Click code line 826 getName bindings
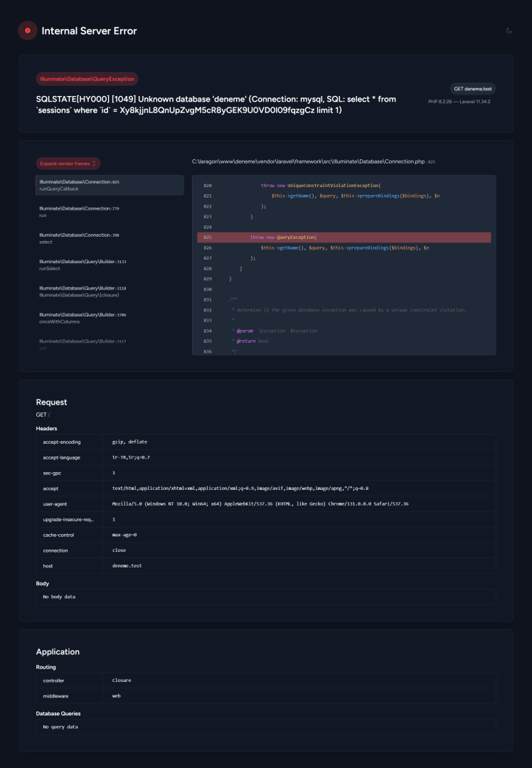The height and width of the screenshot is (768, 532). [344, 248]
